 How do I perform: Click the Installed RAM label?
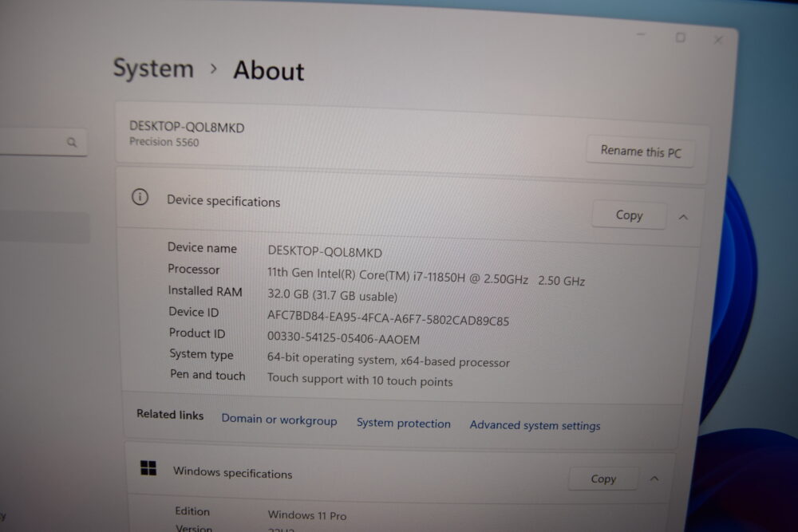click(205, 291)
